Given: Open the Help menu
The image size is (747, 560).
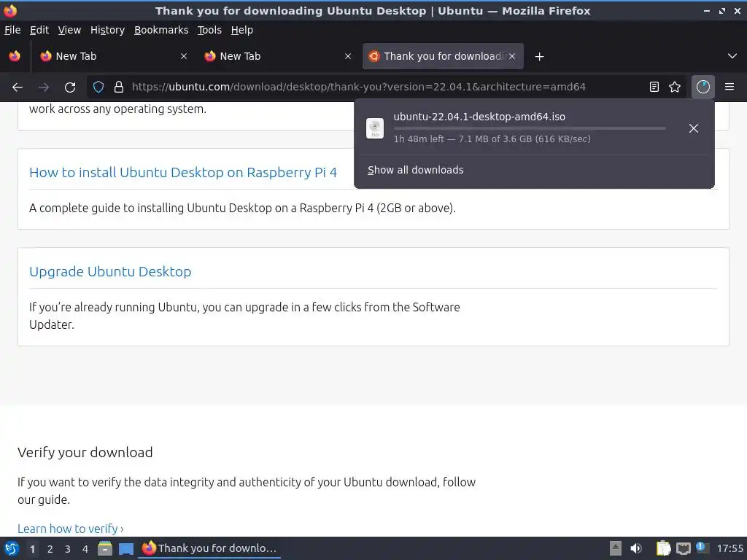Looking at the screenshot, I should tap(242, 30).
